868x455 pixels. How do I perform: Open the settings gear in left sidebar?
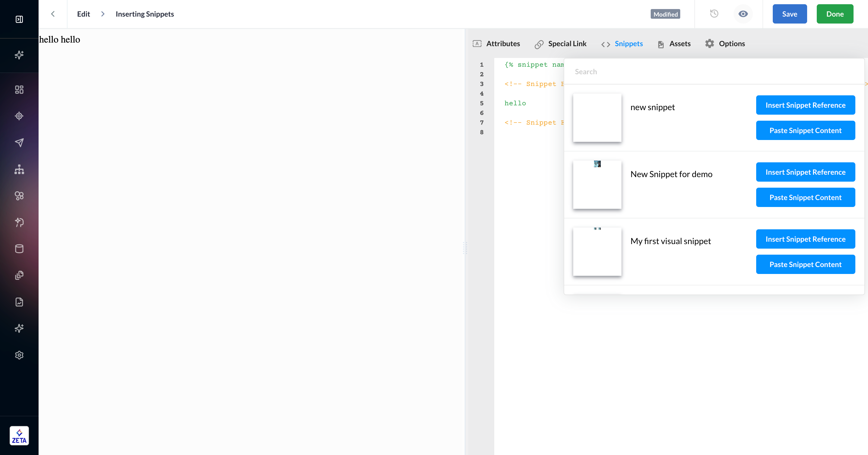(x=19, y=355)
